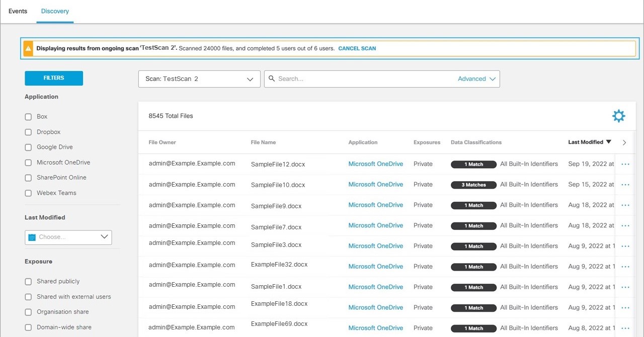Click the Application column header
The height and width of the screenshot is (337, 644).
(363, 142)
